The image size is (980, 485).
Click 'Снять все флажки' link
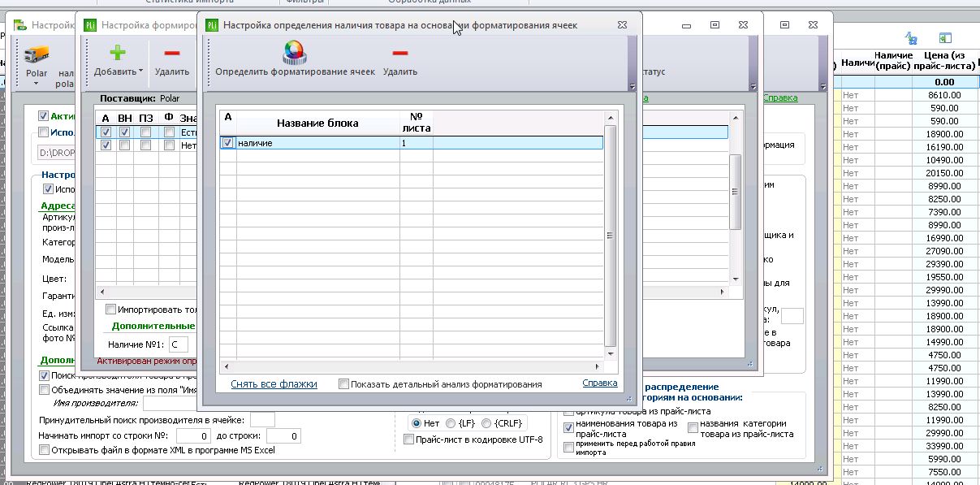point(274,384)
